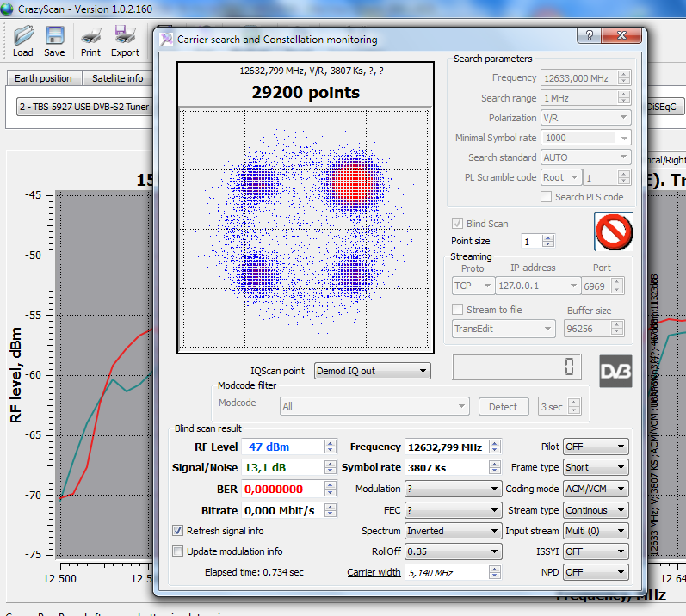Click the Signal/Noise spinner arrows
This screenshot has height=616, width=686.
click(x=331, y=467)
